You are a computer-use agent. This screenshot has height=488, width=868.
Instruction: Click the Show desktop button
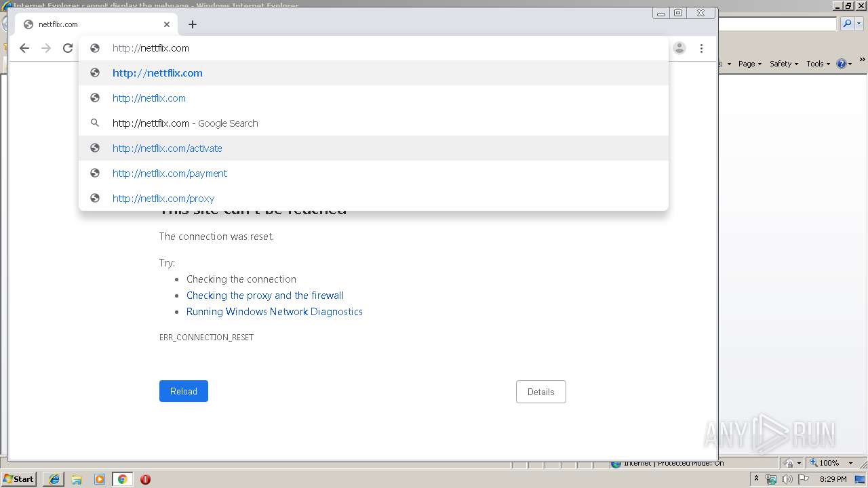coord(861,479)
